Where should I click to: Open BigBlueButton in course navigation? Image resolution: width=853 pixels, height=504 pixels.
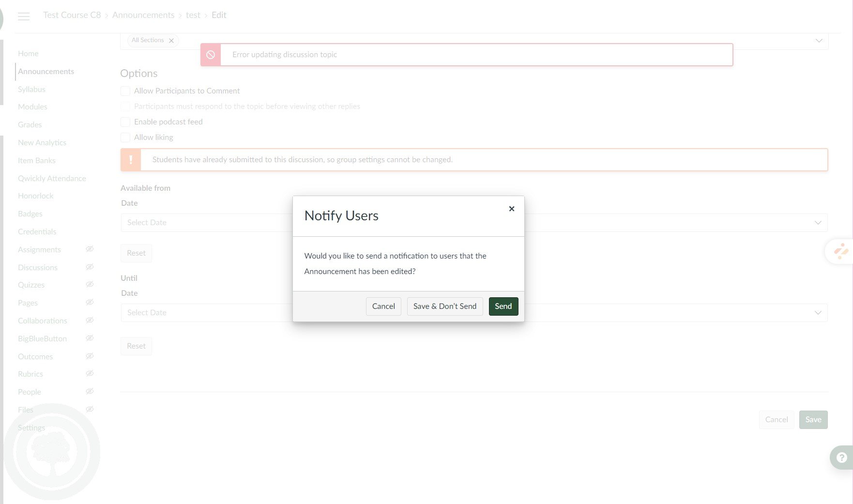[42, 338]
